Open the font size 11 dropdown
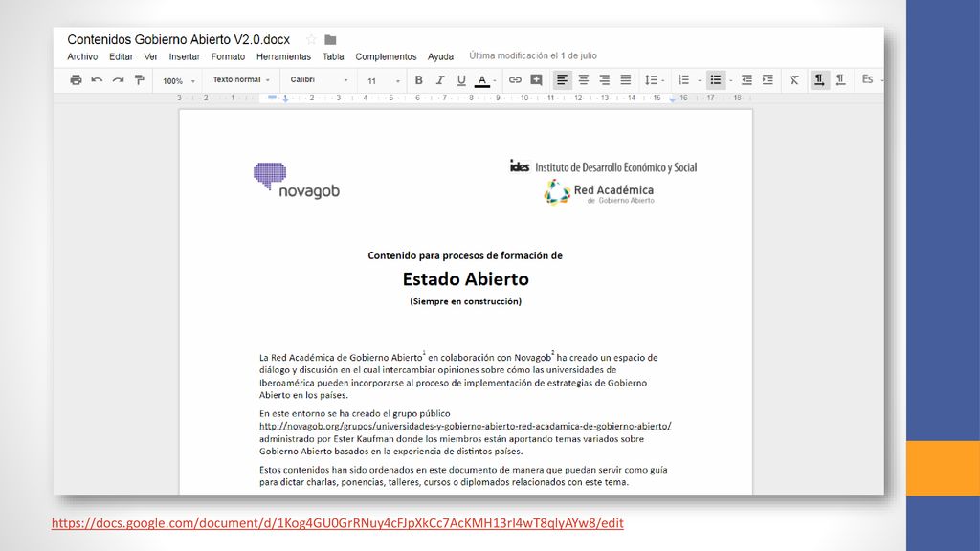This screenshot has height=551, width=980. click(x=383, y=80)
